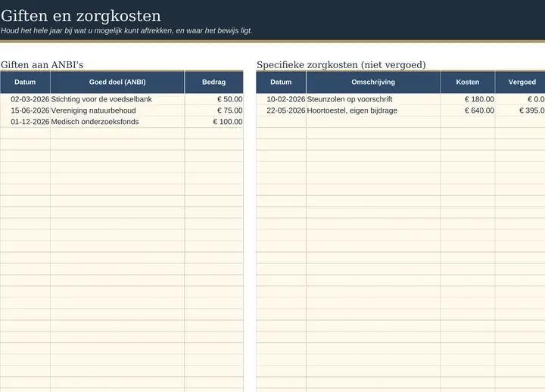This screenshot has width=545, height=392.
Task: Select cell 'Hoortoestel, eigen bijdrage'
Action: pyautogui.click(x=373, y=110)
